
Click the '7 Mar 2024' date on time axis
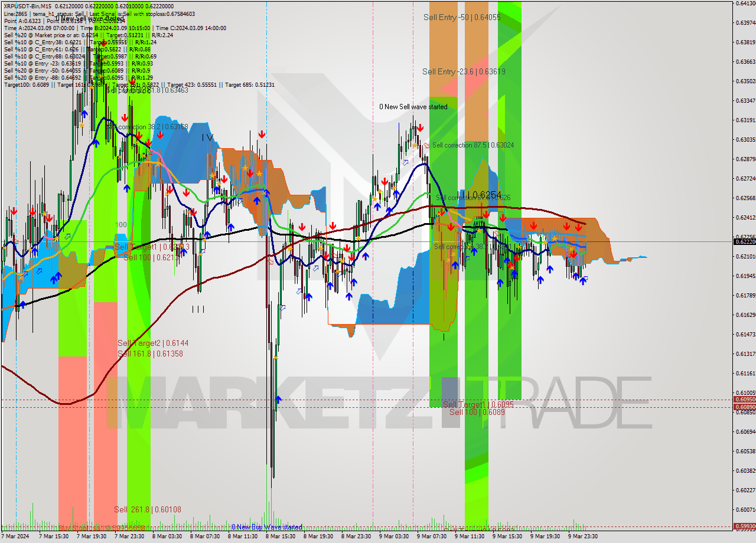pyautogui.click(x=16, y=537)
